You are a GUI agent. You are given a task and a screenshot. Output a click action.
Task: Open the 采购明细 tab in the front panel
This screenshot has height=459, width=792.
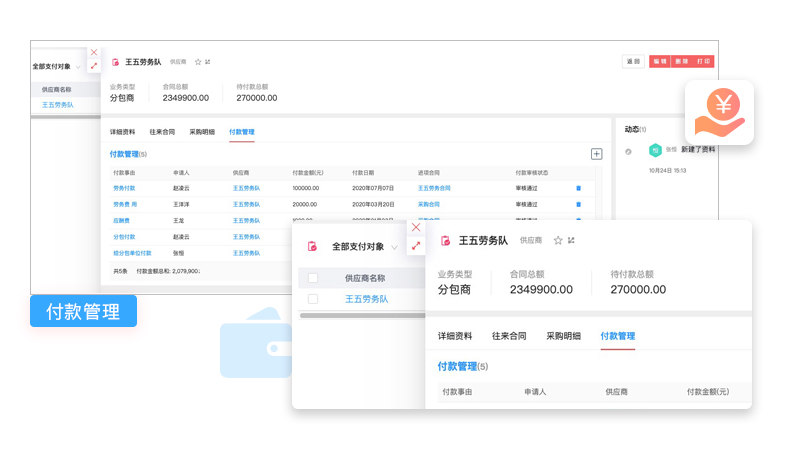[x=563, y=336]
